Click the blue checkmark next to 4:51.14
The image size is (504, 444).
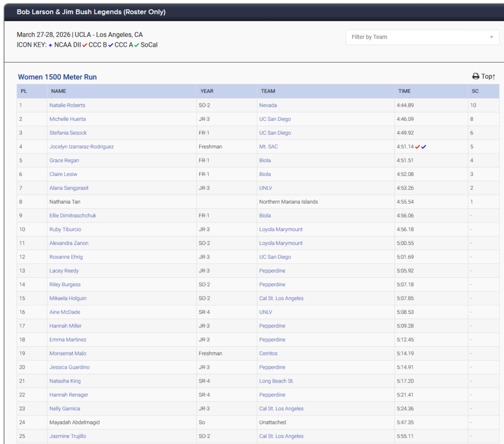point(424,147)
